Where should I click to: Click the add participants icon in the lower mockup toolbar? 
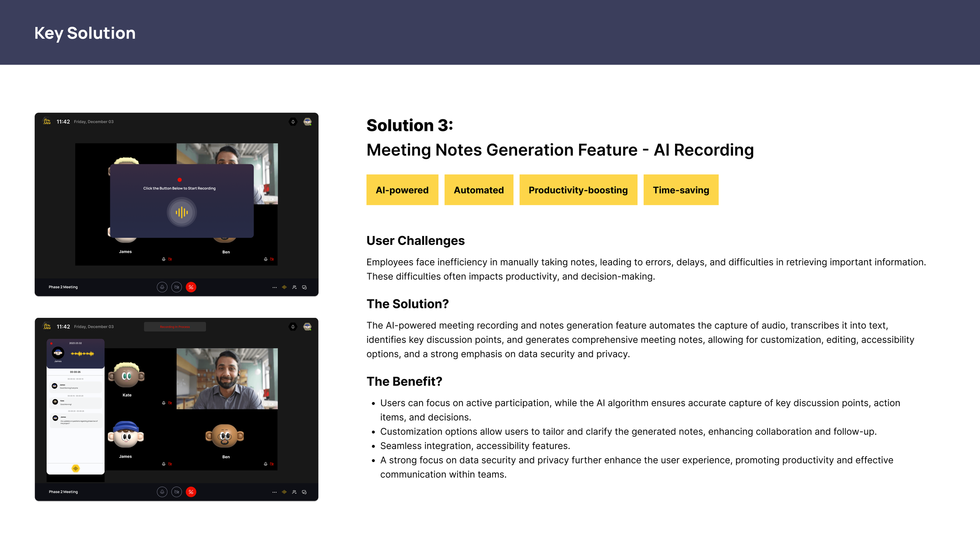click(294, 492)
